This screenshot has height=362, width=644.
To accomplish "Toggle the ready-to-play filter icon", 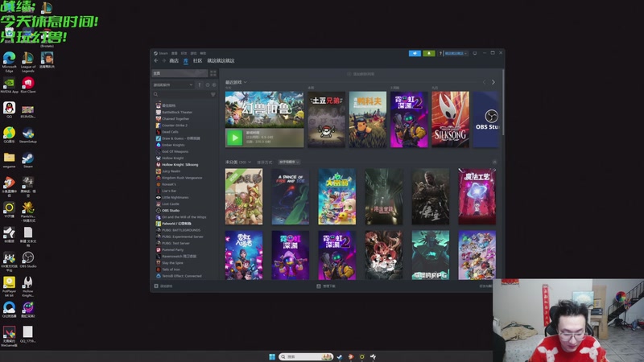I will [x=213, y=85].
